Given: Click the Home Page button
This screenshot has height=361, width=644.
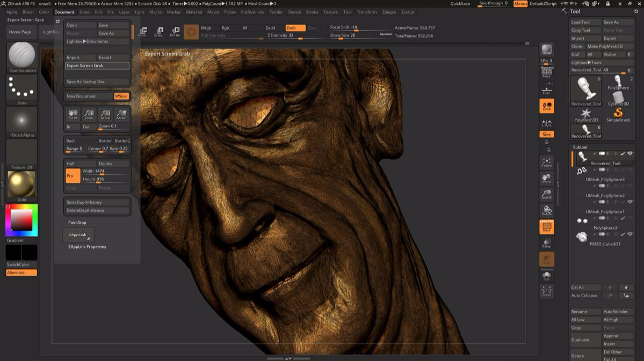Looking at the screenshot, I should (20, 32).
